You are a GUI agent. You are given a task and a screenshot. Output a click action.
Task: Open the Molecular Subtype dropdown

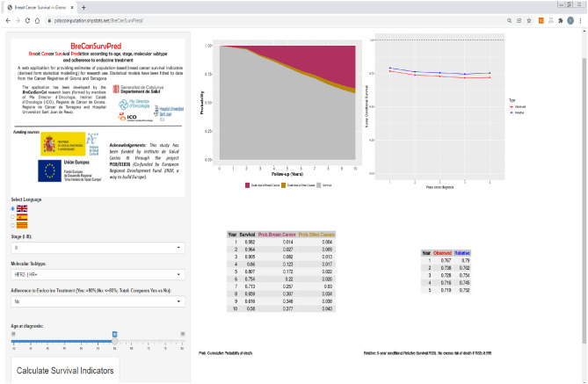(x=98, y=274)
